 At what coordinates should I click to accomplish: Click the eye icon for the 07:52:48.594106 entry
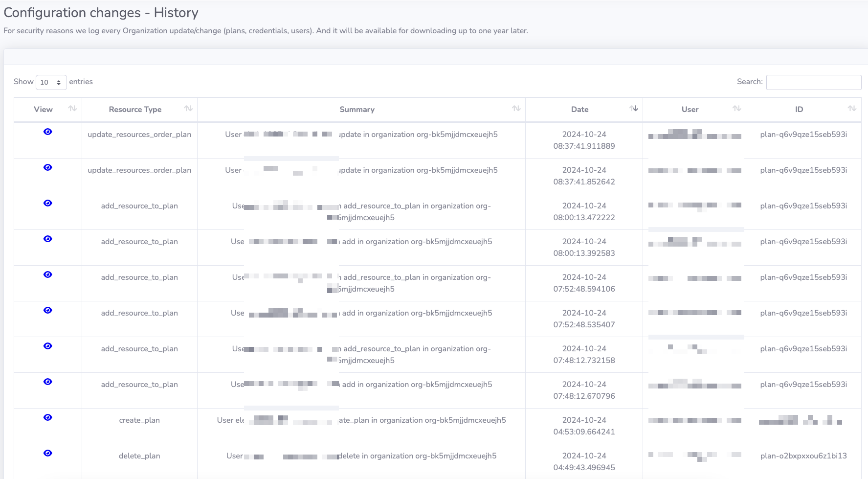point(47,274)
